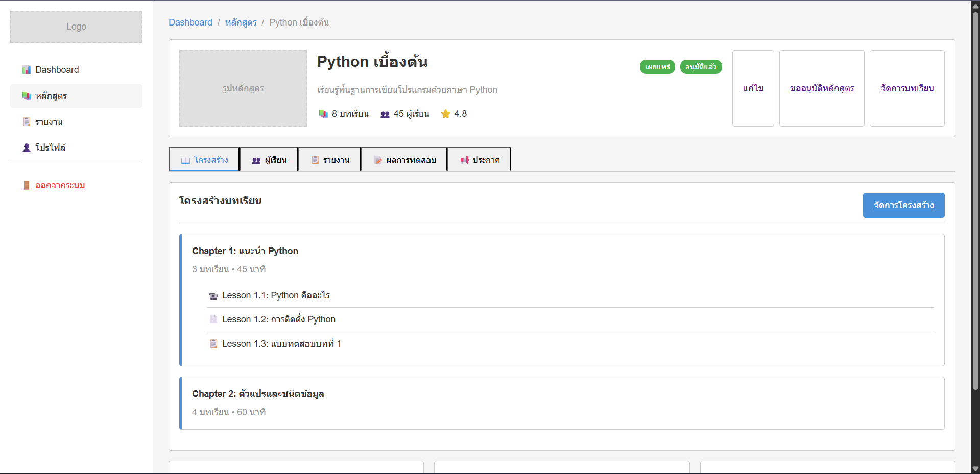This screenshot has width=980, height=474.
Task: Expand Chapter 2: ตัวแปรและชนิดข้อมูล
Action: 258,394
